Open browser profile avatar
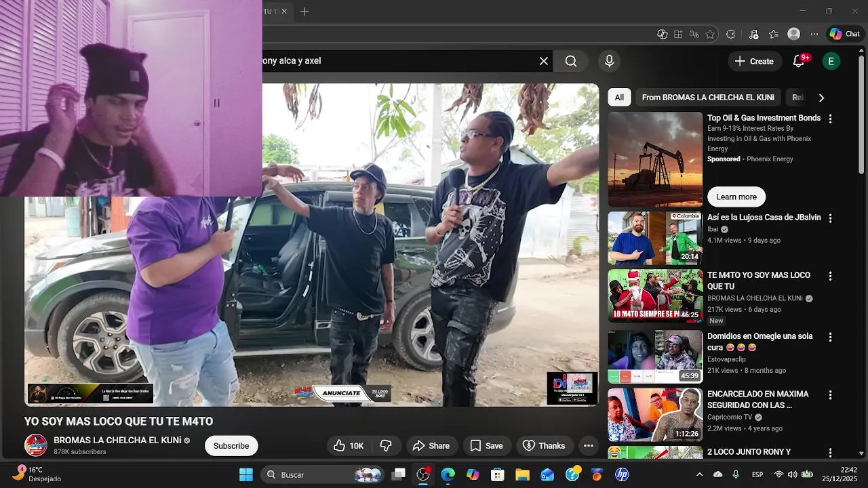868x488 pixels. [793, 34]
